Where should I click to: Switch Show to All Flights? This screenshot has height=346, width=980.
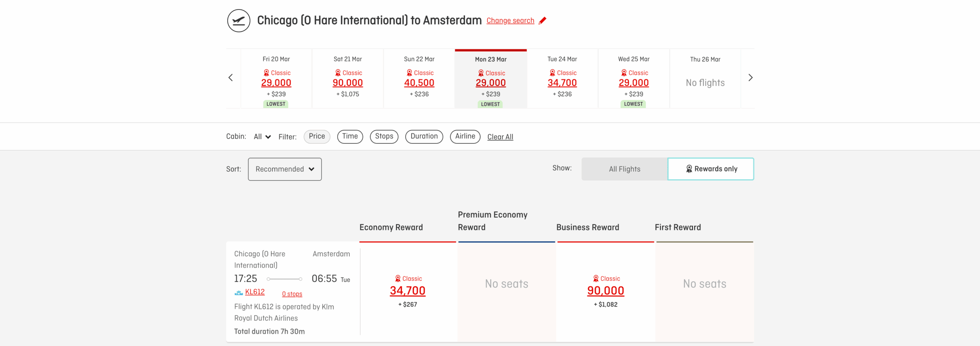[x=624, y=169]
